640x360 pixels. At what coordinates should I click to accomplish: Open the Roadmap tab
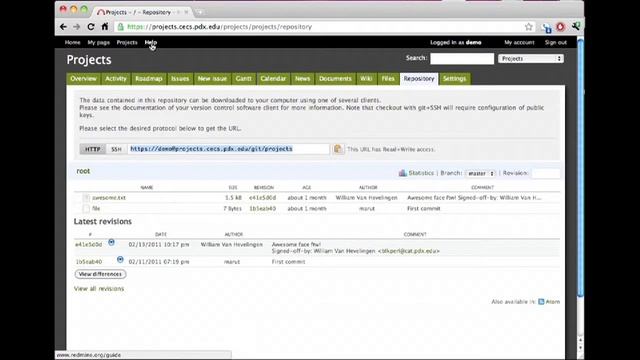149,79
